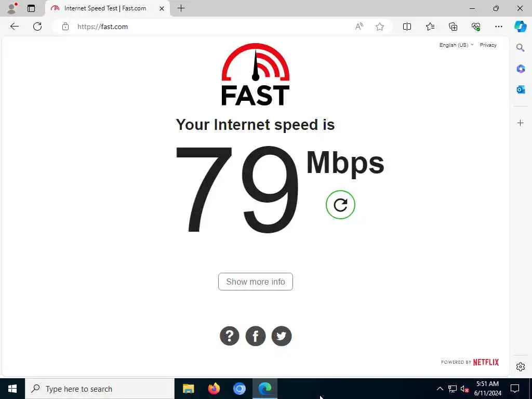Viewport: 532px width, 399px height.
Task: Toggle the split screen view icon
Action: [x=407, y=26]
